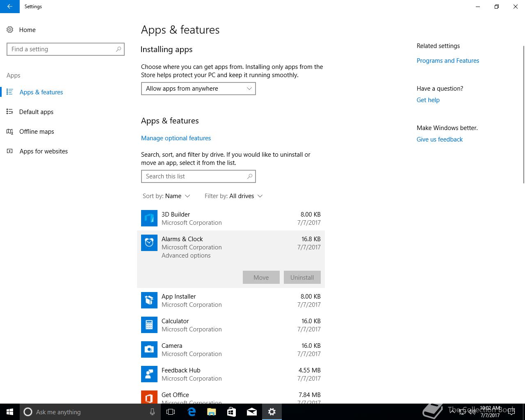Click the Settings gear on the taskbar
This screenshot has width=525, height=420.
272,412
